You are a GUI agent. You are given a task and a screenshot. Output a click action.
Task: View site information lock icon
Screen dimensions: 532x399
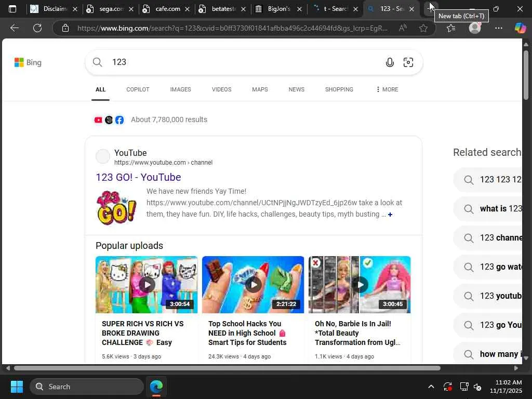tap(65, 28)
